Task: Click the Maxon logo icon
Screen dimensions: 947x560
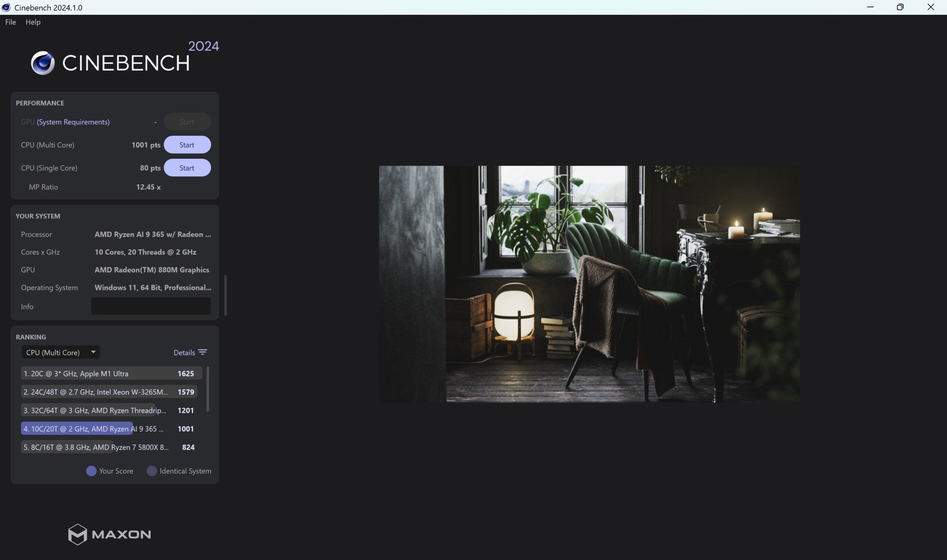Action: tap(77, 534)
